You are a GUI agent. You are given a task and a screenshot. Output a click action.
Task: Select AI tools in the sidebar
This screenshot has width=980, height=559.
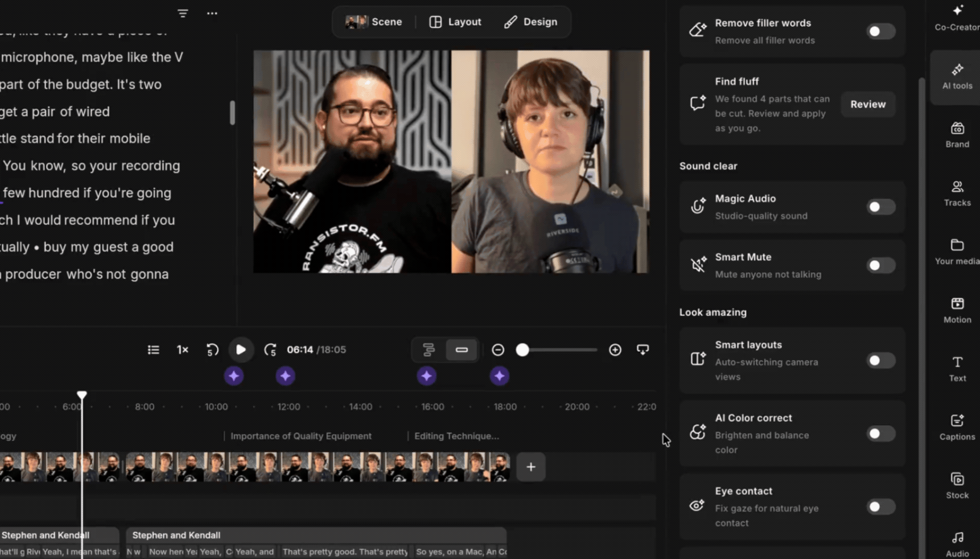(957, 76)
